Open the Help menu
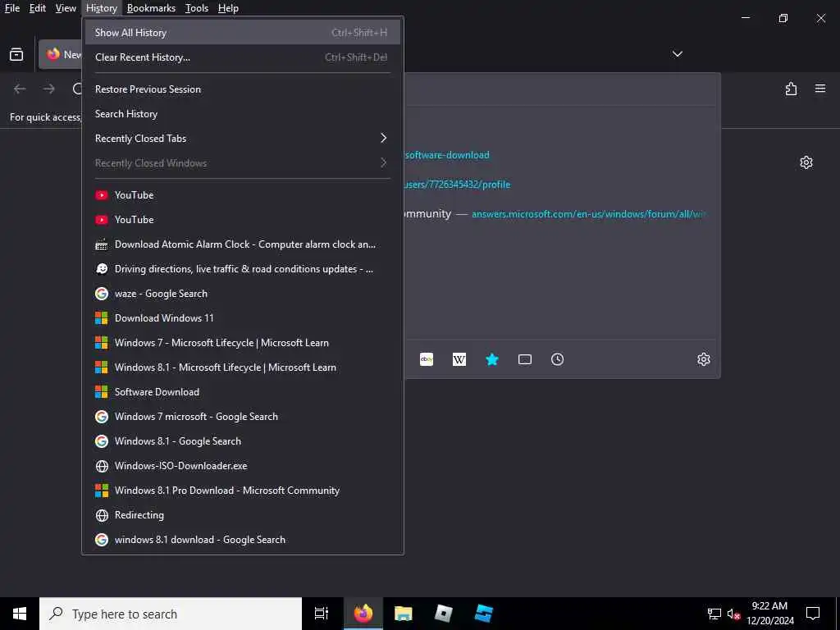 tap(228, 8)
